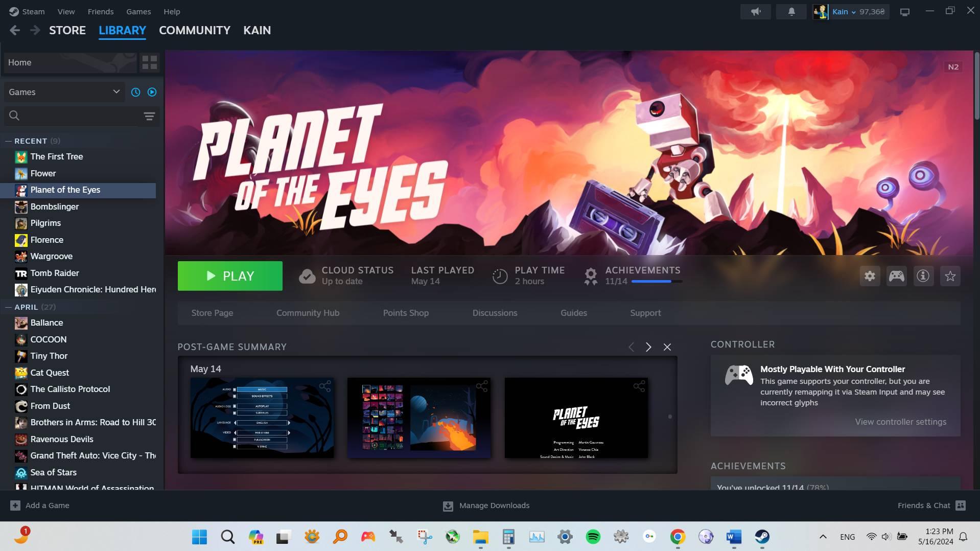Open the View menu
The height and width of the screenshot is (551, 980).
(66, 12)
